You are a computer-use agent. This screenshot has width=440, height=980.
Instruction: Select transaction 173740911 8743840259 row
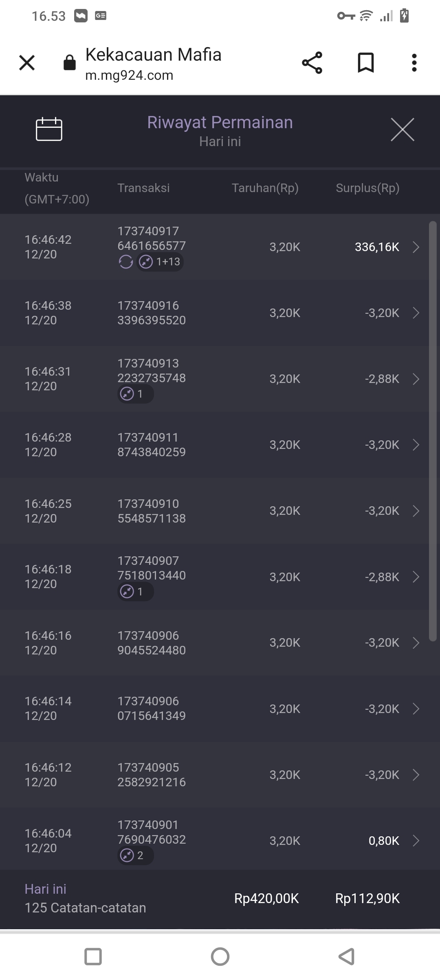152,445
